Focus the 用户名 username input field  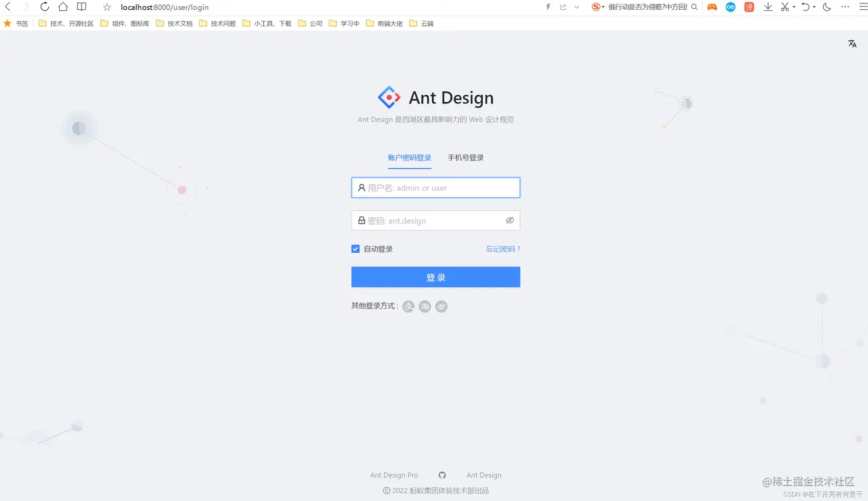click(x=436, y=188)
